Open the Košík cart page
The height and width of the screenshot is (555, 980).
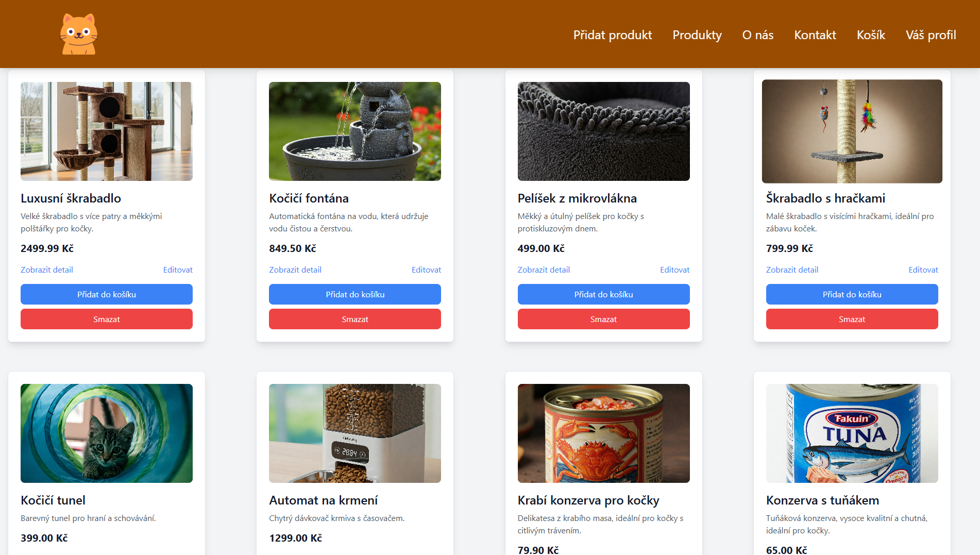(x=871, y=35)
